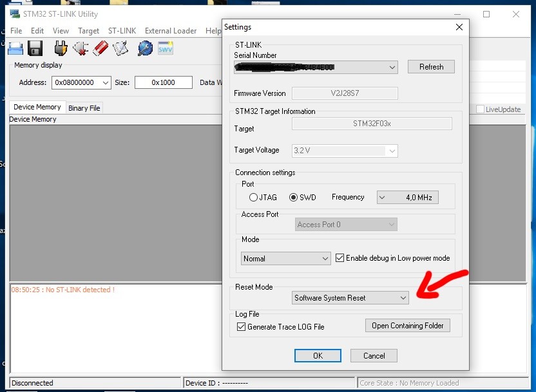
Task: Open the External Loader menu
Action: [171, 31]
